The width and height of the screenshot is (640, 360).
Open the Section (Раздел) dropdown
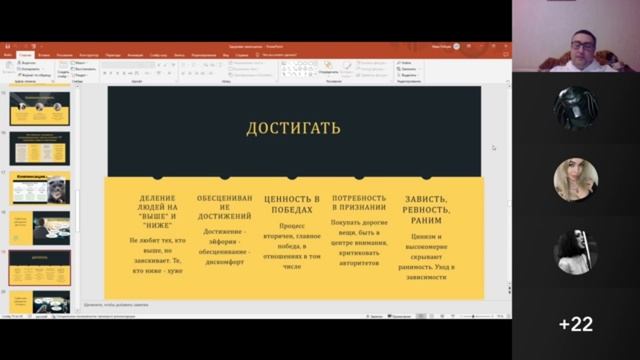pos(80,75)
